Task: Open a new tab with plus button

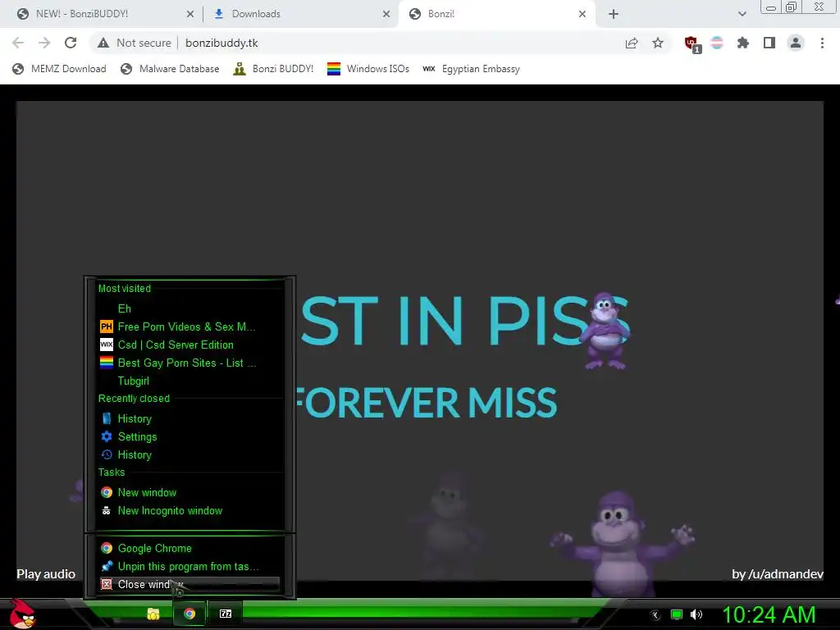Action: tap(614, 14)
